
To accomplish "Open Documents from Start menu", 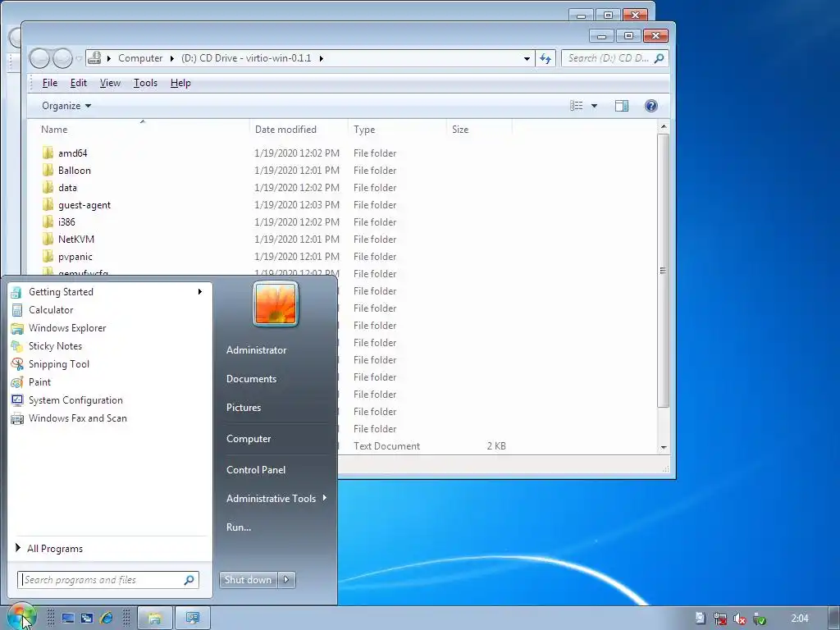I will point(251,379).
